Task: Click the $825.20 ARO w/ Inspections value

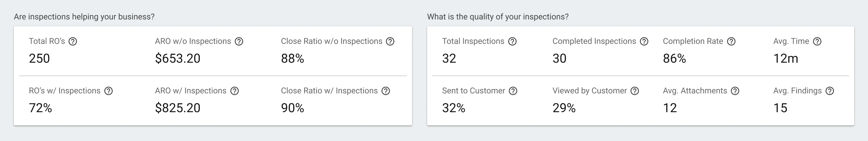Action: 177,108
